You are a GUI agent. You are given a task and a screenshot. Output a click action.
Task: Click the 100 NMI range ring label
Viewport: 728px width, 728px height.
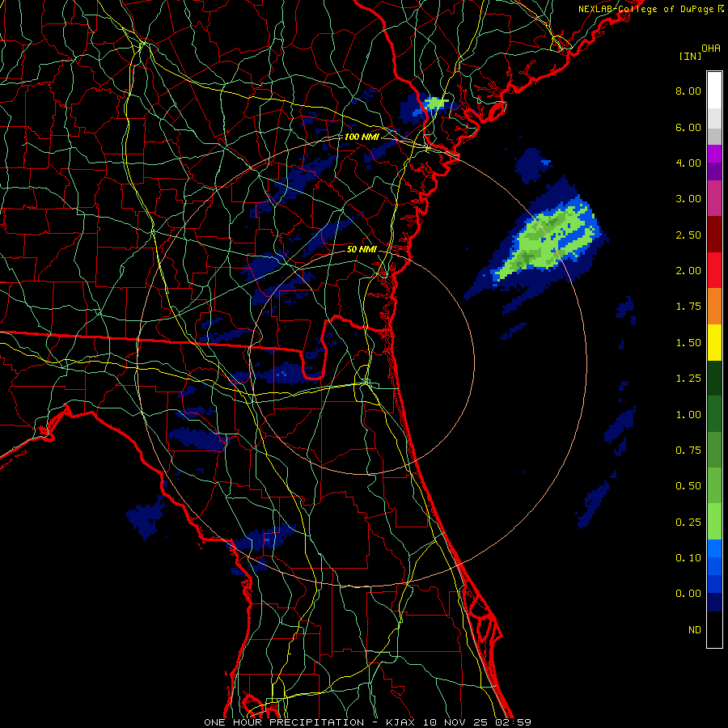[362, 137]
